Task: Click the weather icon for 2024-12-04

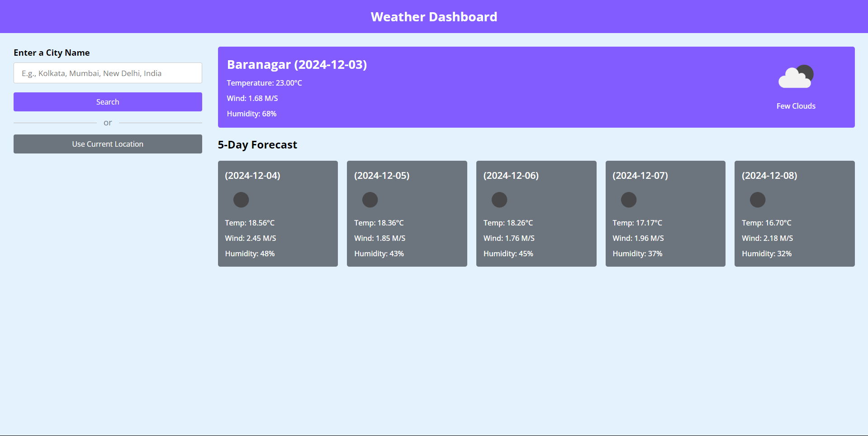Action: coord(241,200)
